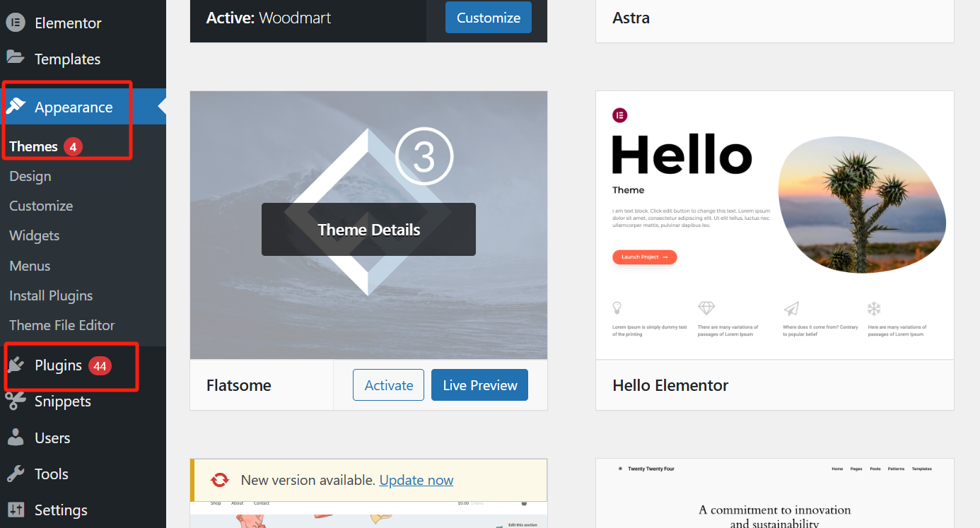Click the Hello Elementor theme name
This screenshot has width=980, height=528.
[670, 385]
